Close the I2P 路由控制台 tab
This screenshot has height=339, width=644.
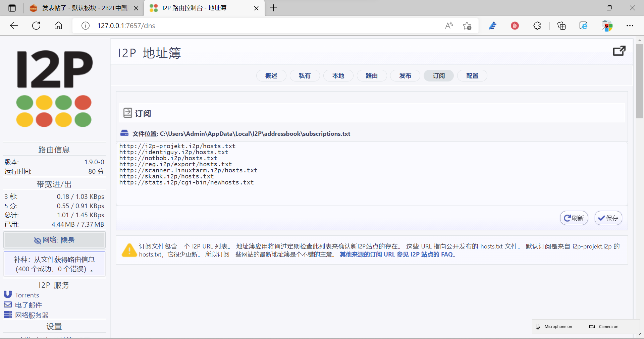(256, 8)
